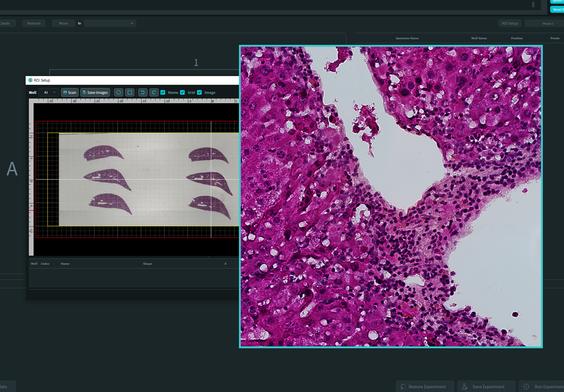The height and width of the screenshot is (392, 564).
Task: Select the rectangle ROI drawing tool
Action: (130, 93)
